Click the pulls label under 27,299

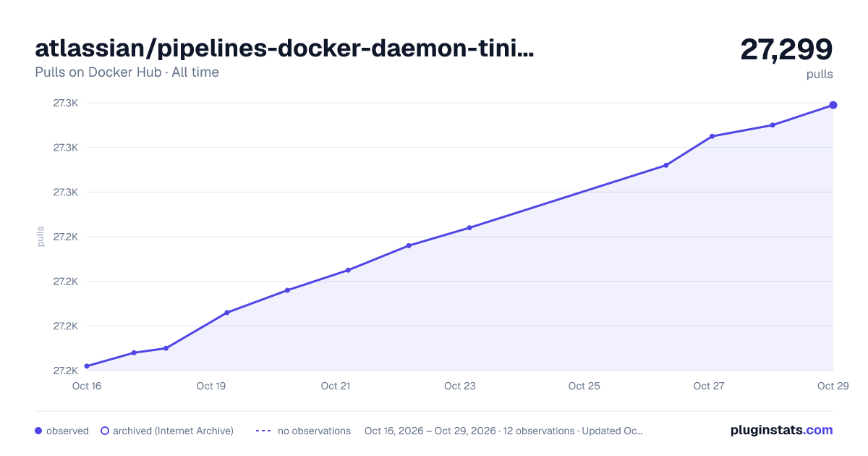point(820,74)
